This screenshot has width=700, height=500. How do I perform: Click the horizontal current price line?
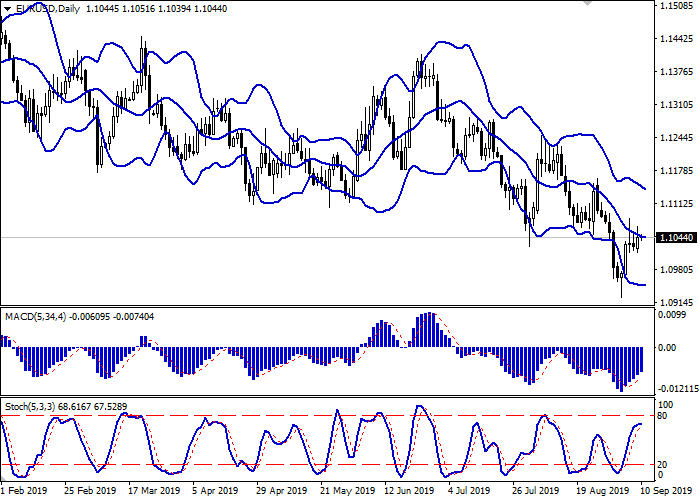[x=300, y=237]
